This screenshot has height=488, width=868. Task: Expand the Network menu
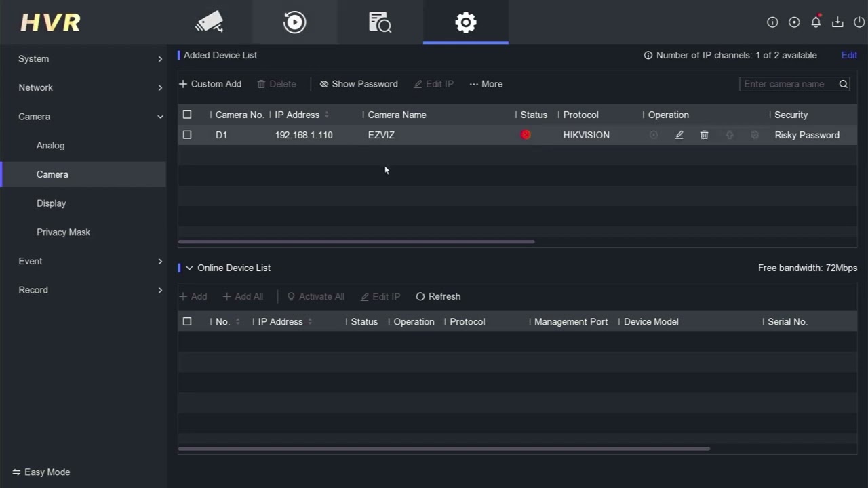[x=83, y=87]
